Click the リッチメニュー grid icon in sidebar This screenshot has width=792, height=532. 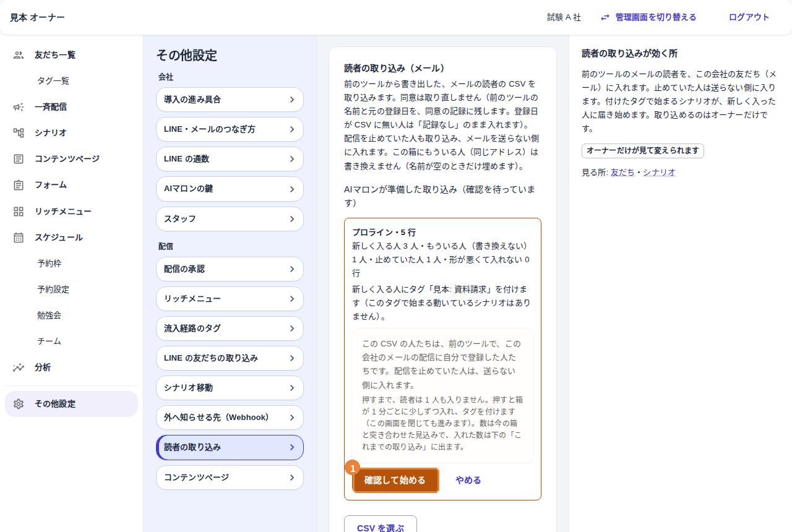19,212
